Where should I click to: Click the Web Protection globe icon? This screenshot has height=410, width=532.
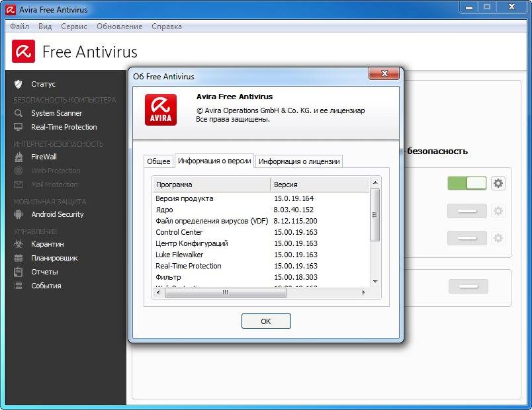click(19, 171)
